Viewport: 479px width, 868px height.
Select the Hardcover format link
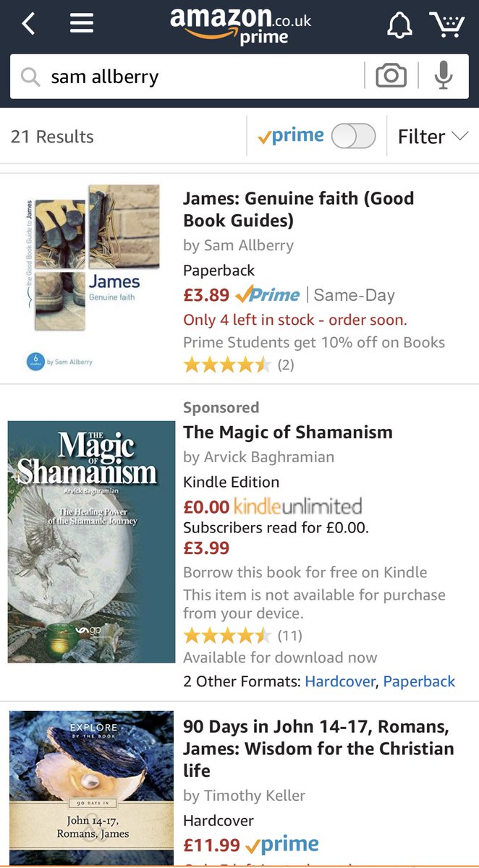340,681
